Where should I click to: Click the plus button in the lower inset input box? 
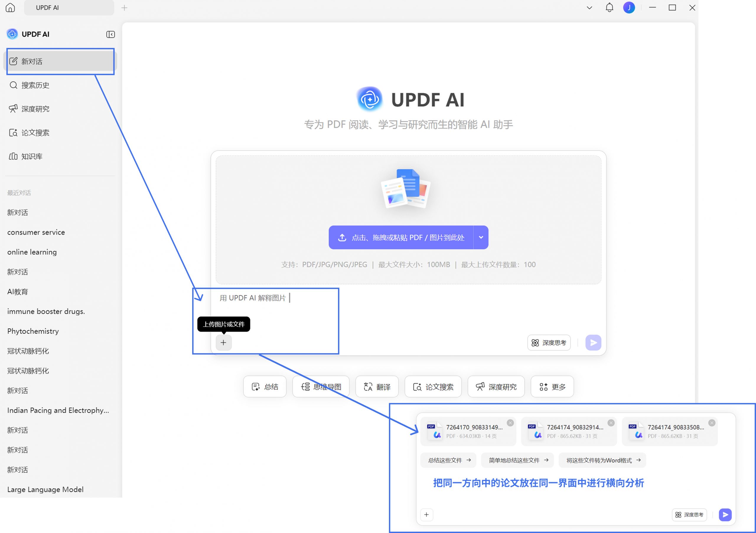coord(427,515)
